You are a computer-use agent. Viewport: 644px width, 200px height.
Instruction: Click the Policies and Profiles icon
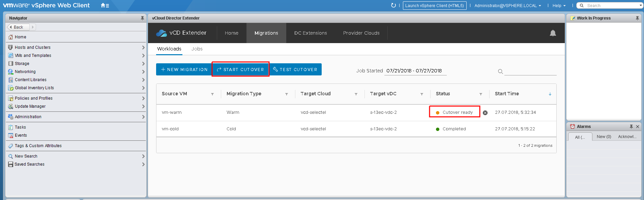(10, 98)
